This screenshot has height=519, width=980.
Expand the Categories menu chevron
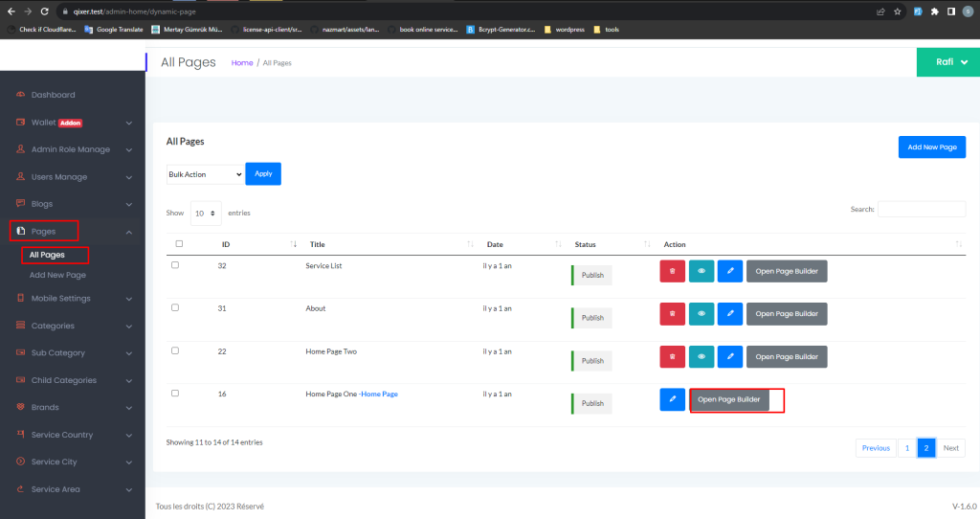129,327
